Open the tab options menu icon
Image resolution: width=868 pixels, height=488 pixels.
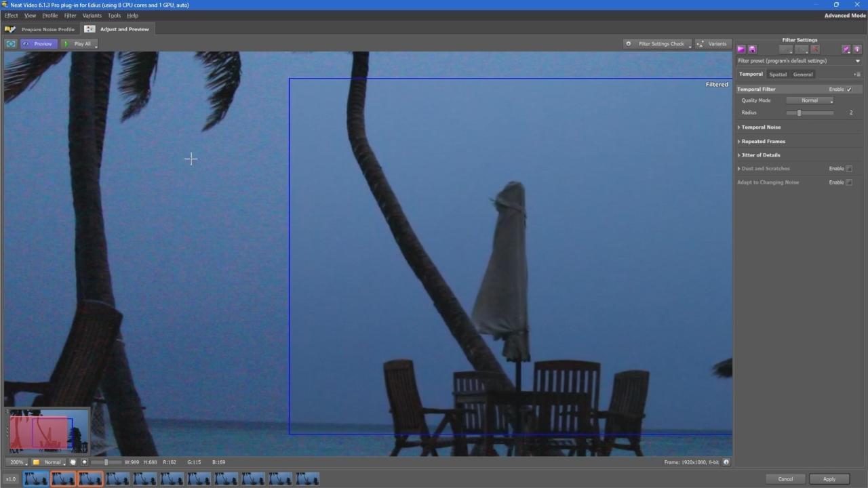[858, 75]
